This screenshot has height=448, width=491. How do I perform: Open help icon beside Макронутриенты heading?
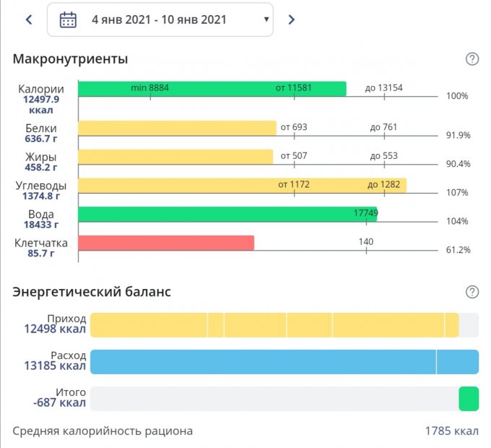click(472, 59)
